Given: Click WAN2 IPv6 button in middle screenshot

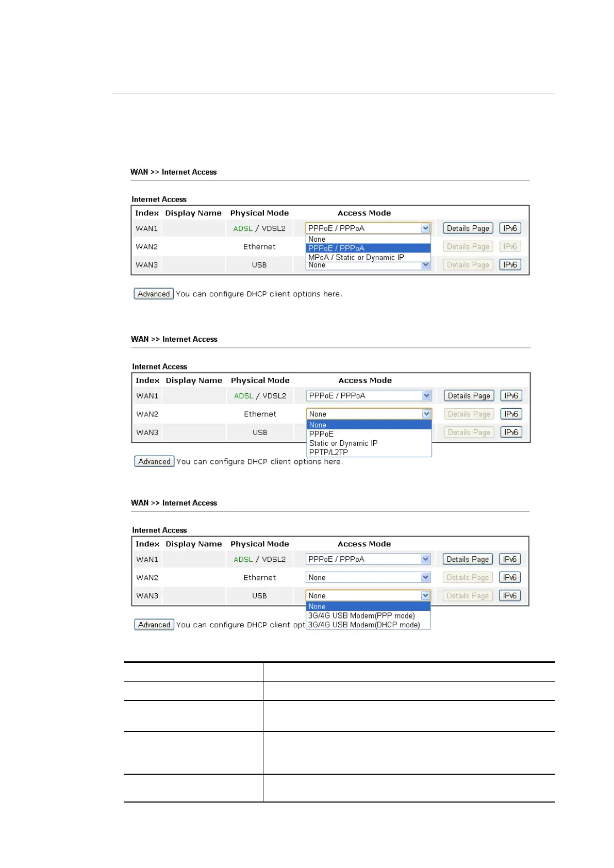Looking at the screenshot, I should (511, 414).
